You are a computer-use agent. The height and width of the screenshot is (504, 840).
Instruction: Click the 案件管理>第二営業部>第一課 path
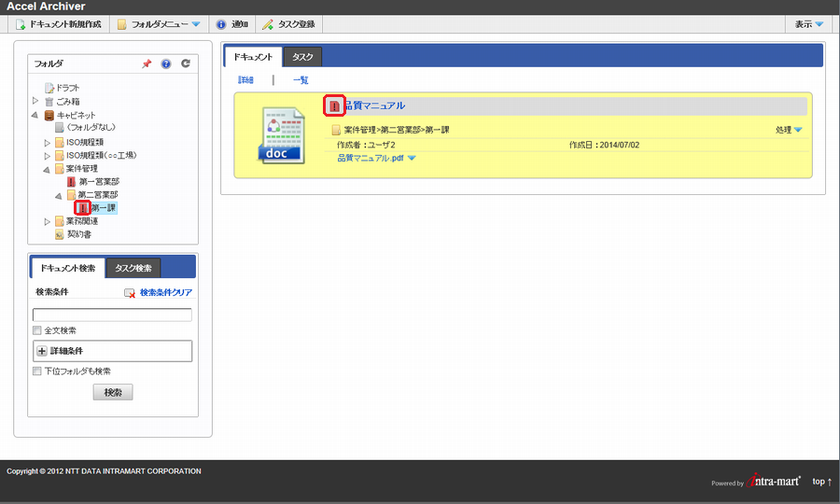pos(397,130)
